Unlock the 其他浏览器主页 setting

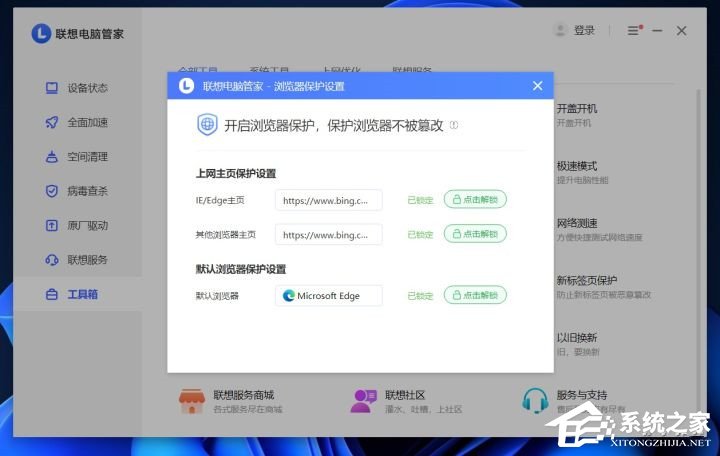point(475,235)
